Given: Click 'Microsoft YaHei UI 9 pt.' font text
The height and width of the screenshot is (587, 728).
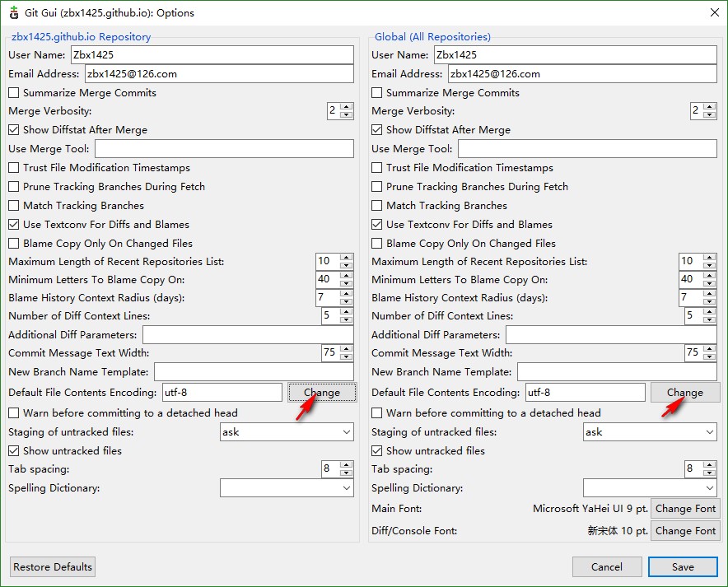Looking at the screenshot, I should (590, 509).
